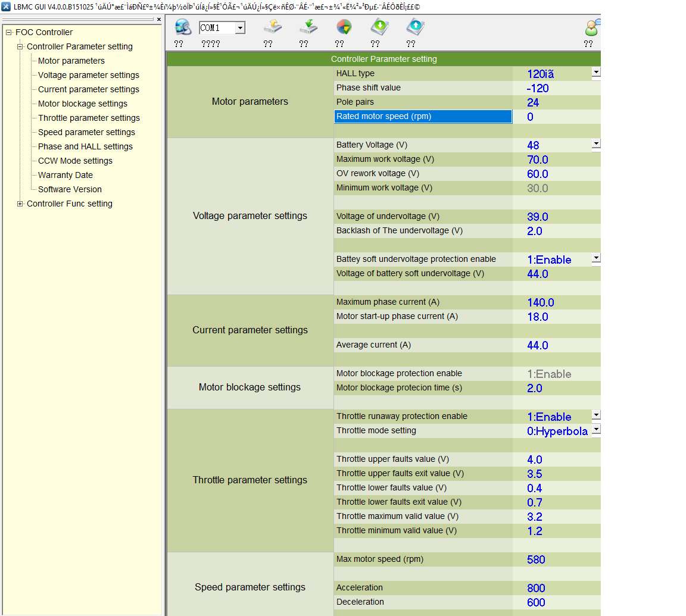Image resolution: width=686 pixels, height=616 pixels.
Task: Click the globe connect icon in toolbar
Action: (x=183, y=27)
